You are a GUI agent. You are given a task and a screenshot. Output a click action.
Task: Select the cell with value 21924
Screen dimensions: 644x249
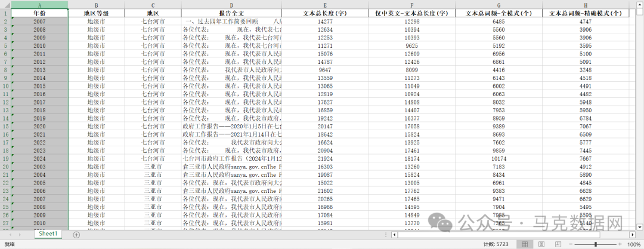[x=326, y=159]
